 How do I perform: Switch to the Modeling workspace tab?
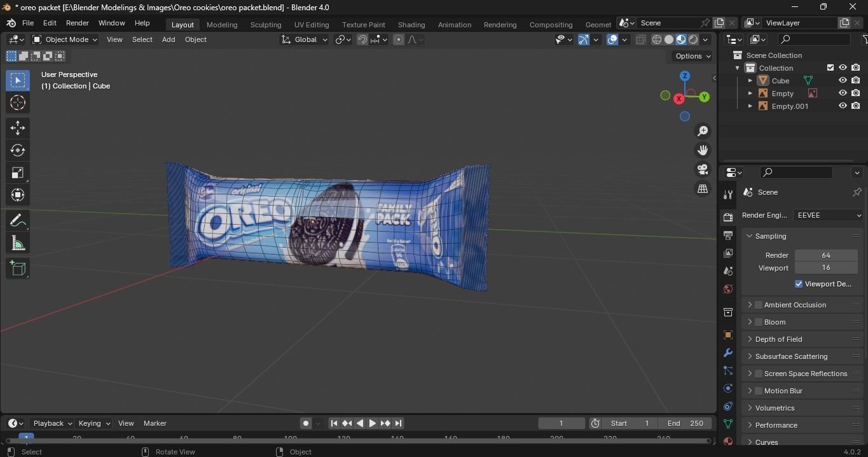coord(222,24)
